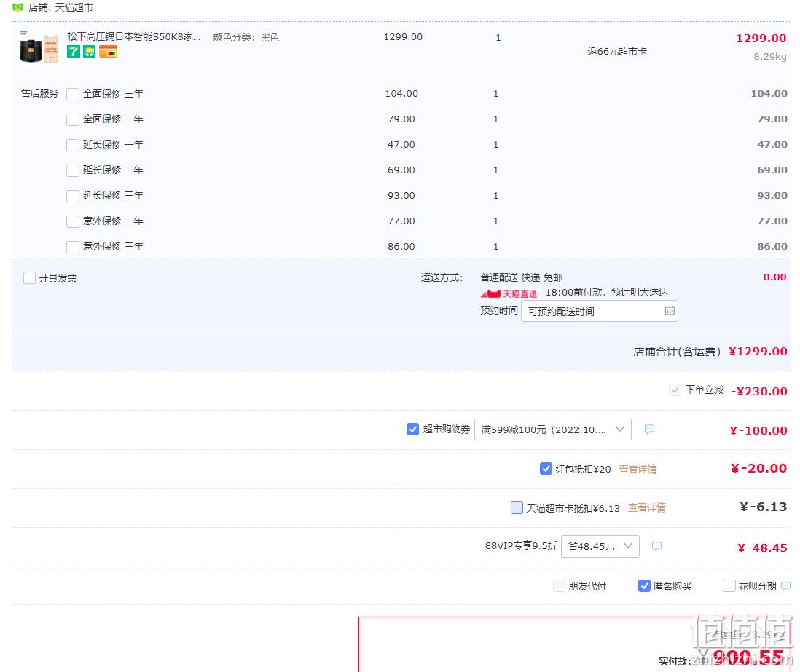Screen dimensions: 800x672
Task: Click the info icon next to 花呗分期
Action: click(x=785, y=586)
